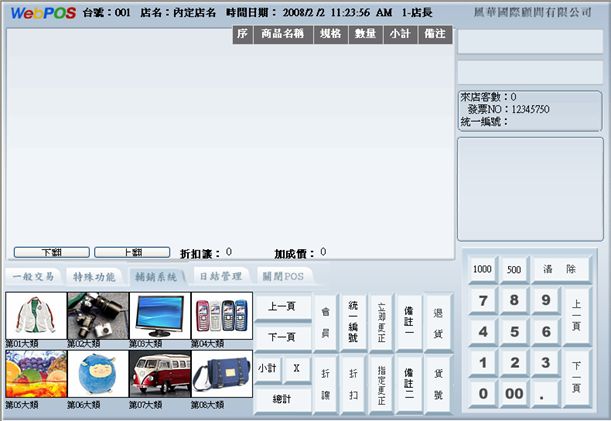Click the 來店客數：0 text

(x=488, y=97)
